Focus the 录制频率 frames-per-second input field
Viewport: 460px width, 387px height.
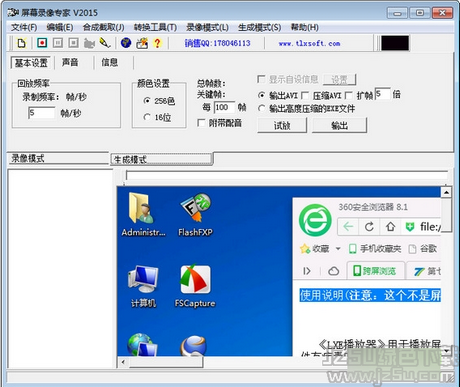(x=42, y=113)
